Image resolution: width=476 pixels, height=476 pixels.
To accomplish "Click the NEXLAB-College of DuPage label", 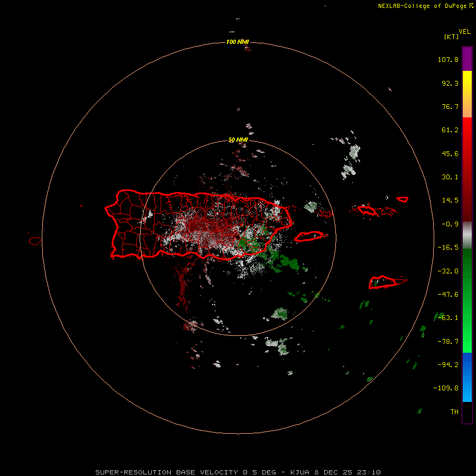I will coord(426,6).
